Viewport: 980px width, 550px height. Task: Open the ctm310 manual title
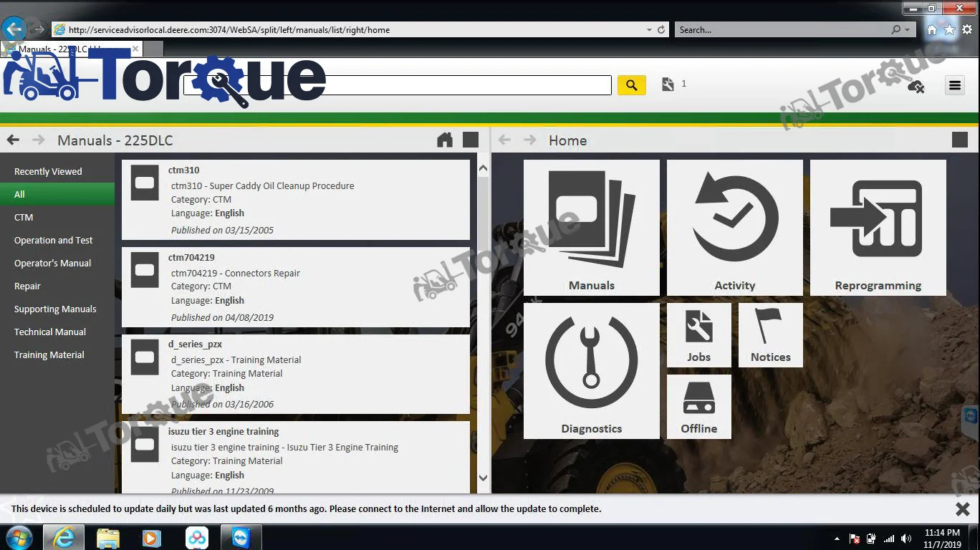tap(184, 170)
